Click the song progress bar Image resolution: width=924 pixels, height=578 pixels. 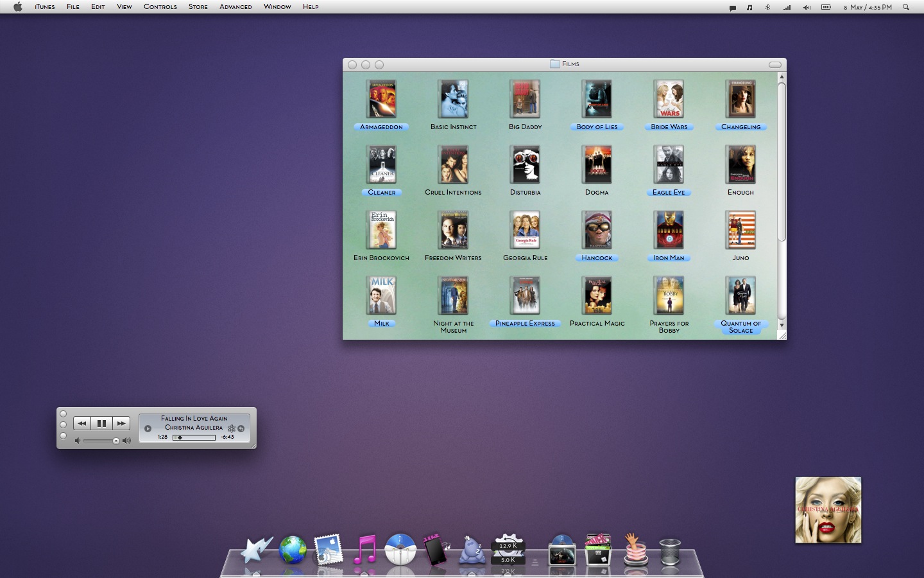[x=194, y=437]
